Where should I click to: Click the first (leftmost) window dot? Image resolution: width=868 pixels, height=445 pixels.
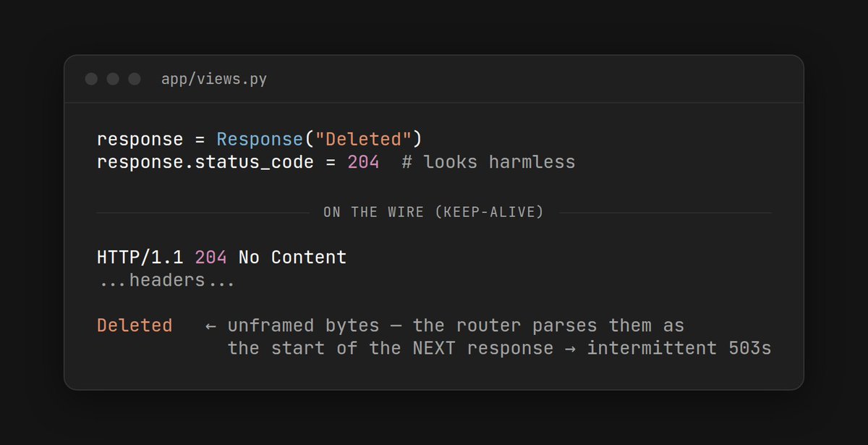click(91, 79)
